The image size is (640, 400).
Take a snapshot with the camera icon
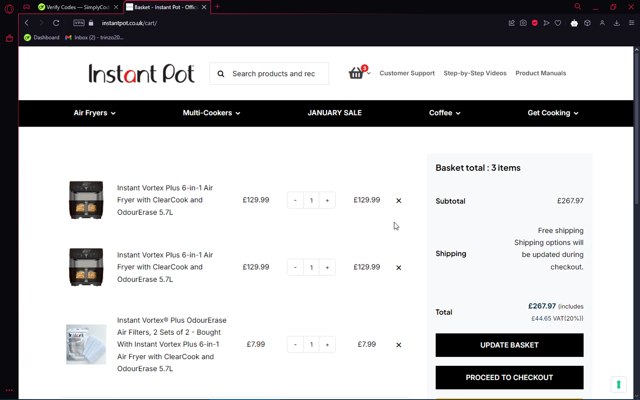523,23
